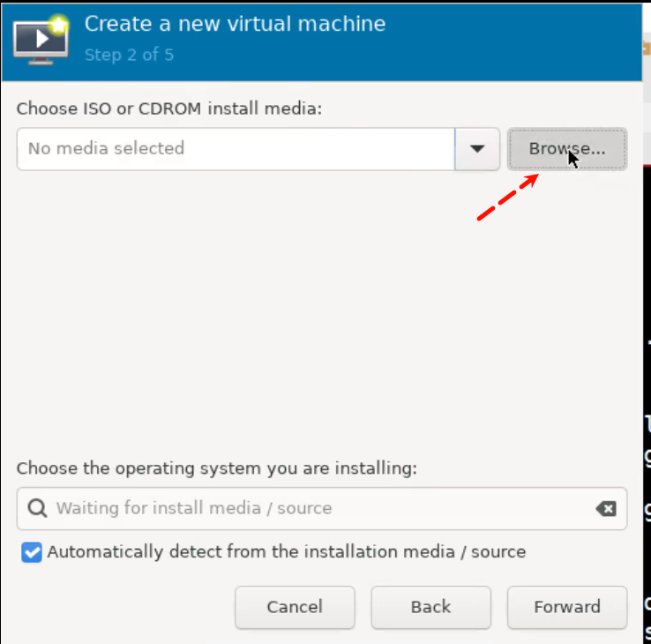The width and height of the screenshot is (651, 644).
Task: Click the blank area in the dialog's middle
Action: (x=318, y=318)
